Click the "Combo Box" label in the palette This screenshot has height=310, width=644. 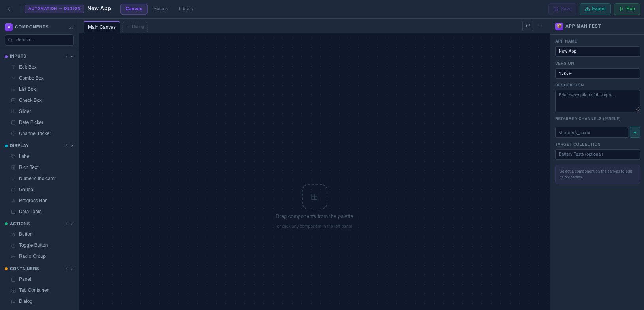[31, 78]
